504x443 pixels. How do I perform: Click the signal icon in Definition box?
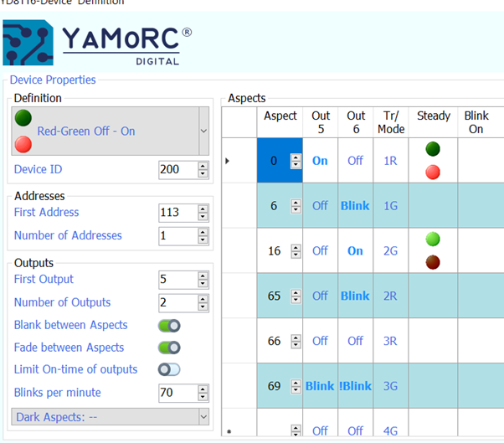click(23, 131)
